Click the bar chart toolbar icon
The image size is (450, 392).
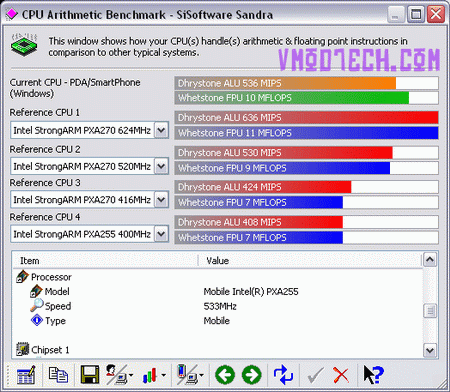(x=150, y=375)
